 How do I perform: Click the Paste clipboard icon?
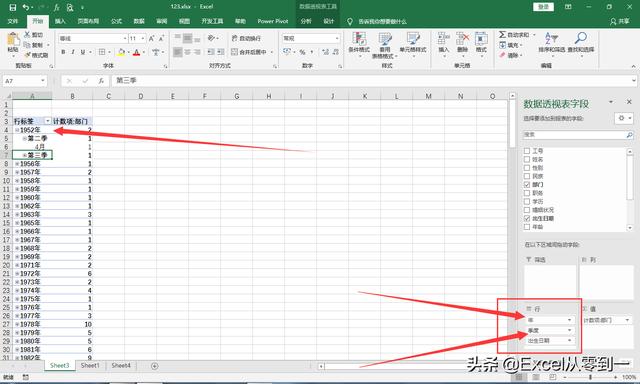13,40
